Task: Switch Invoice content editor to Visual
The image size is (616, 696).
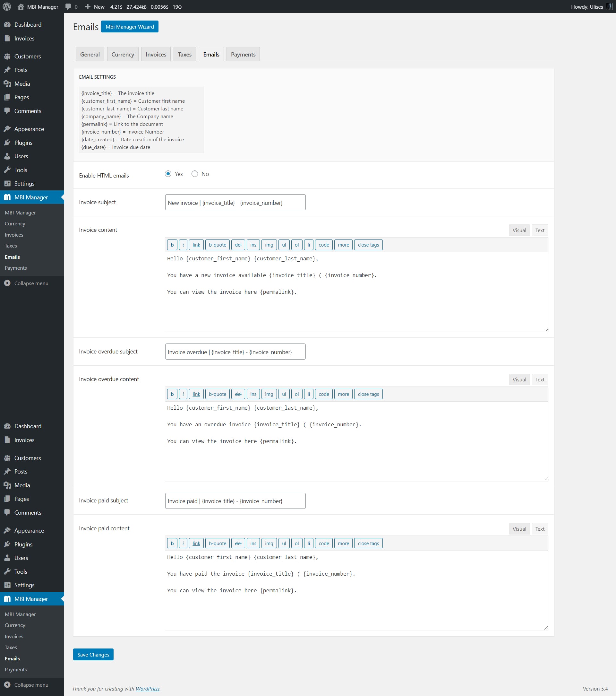Action: [x=519, y=230]
